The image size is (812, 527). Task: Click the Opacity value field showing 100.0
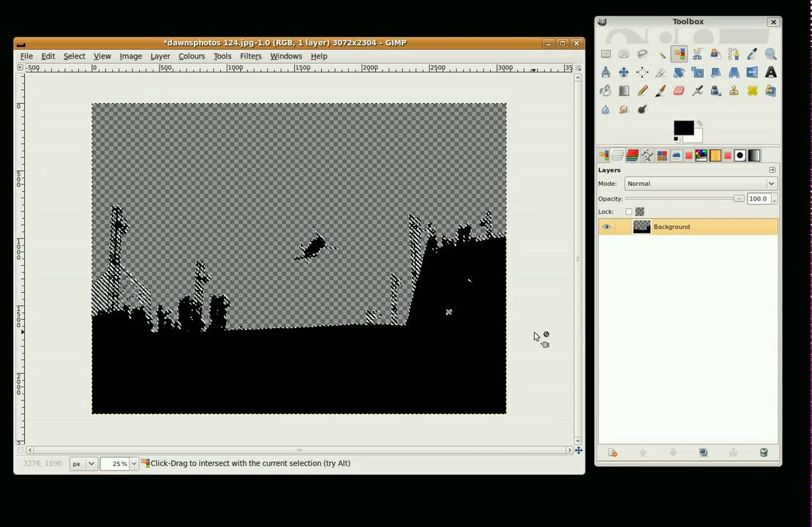pyautogui.click(x=759, y=198)
